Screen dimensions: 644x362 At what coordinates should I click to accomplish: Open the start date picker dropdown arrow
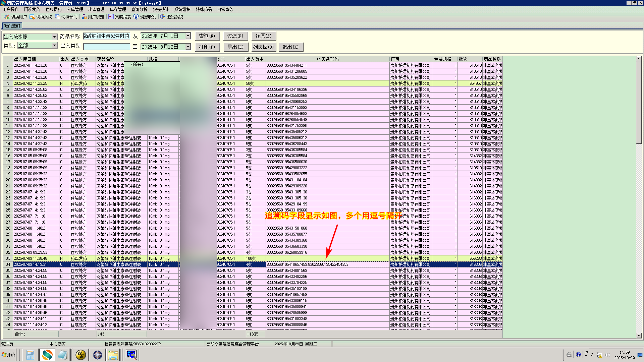pos(188,36)
